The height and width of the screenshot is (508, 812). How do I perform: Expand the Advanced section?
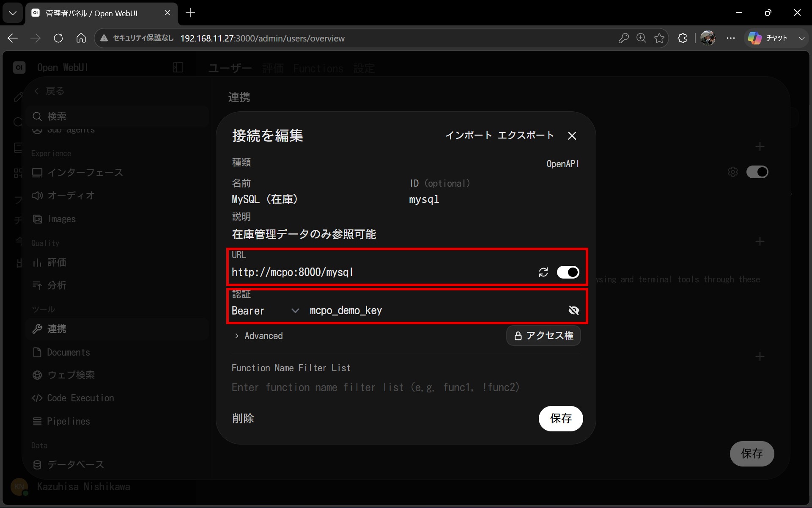pos(259,336)
